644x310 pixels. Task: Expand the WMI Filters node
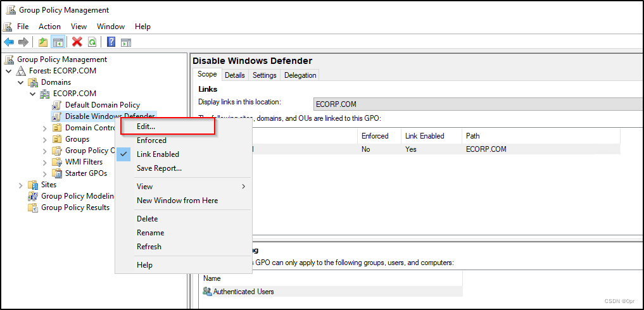coord(45,162)
